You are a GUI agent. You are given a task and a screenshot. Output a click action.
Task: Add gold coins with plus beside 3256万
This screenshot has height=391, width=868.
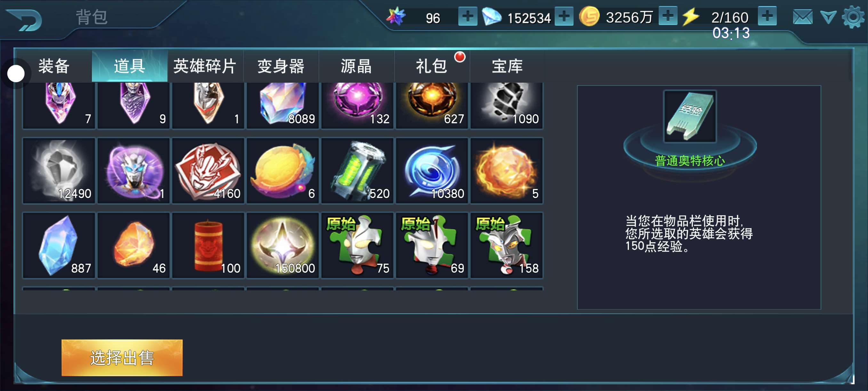(668, 15)
